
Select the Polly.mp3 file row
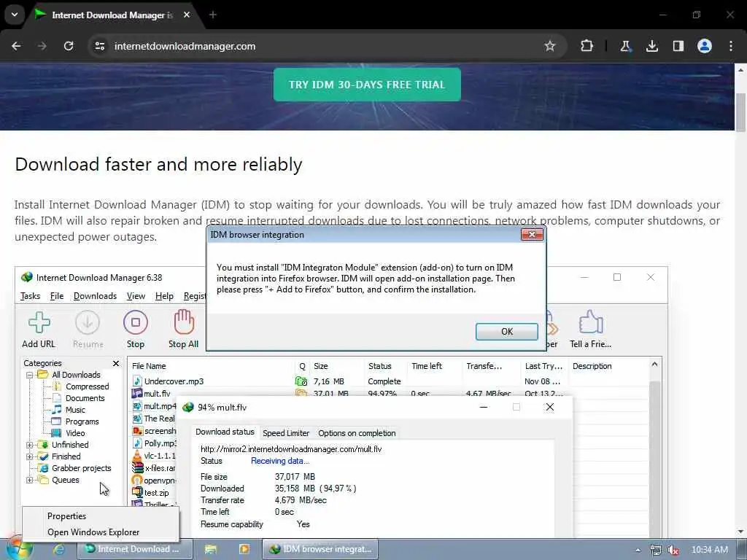click(154, 443)
